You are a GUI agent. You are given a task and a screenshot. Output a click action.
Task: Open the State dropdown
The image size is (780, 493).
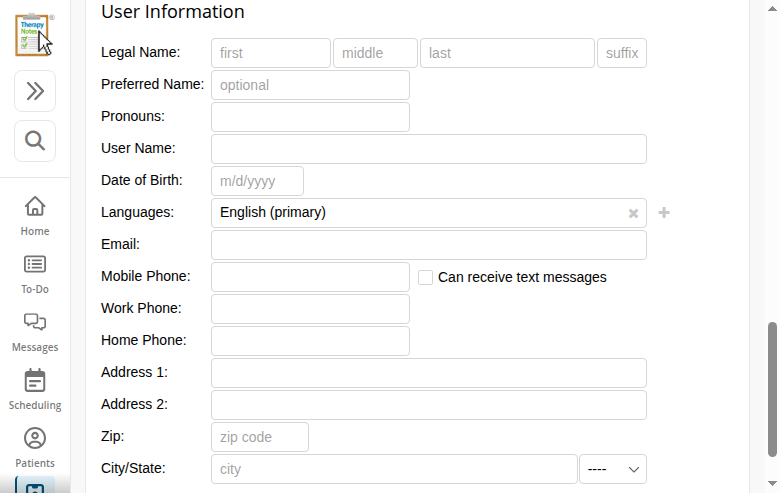coord(613,469)
